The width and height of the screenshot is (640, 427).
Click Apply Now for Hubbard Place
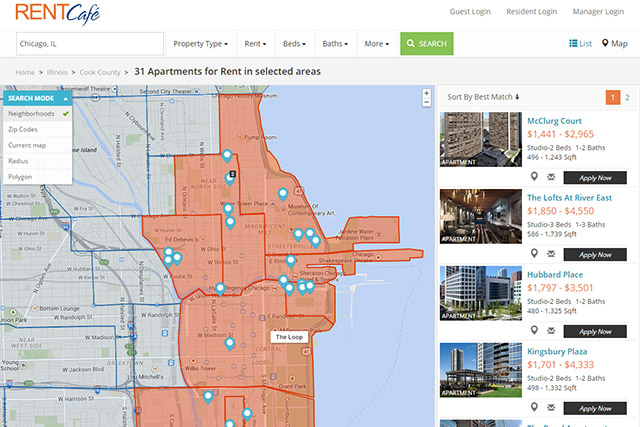pyautogui.click(x=595, y=331)
